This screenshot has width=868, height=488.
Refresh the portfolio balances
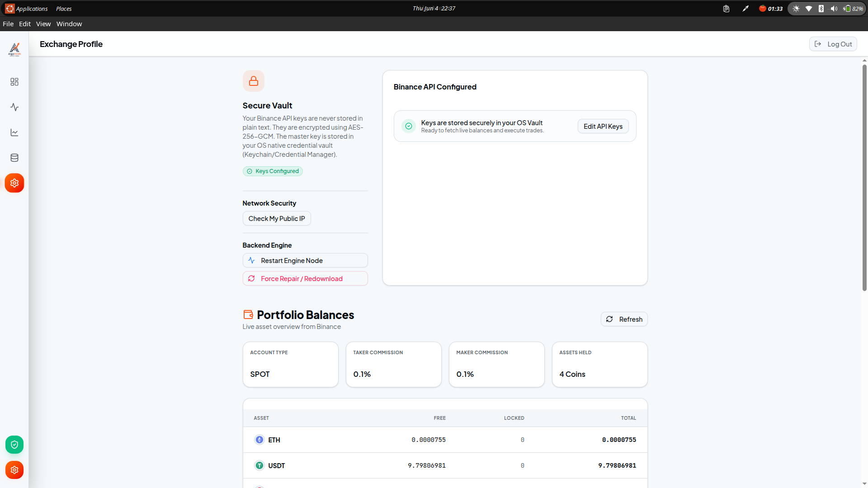coord(624,319)
